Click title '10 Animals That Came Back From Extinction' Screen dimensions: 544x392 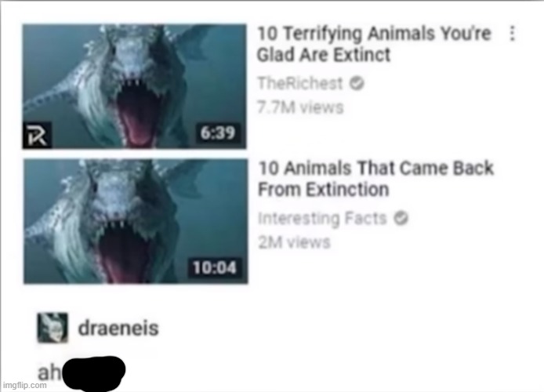(x=376, y=179)
